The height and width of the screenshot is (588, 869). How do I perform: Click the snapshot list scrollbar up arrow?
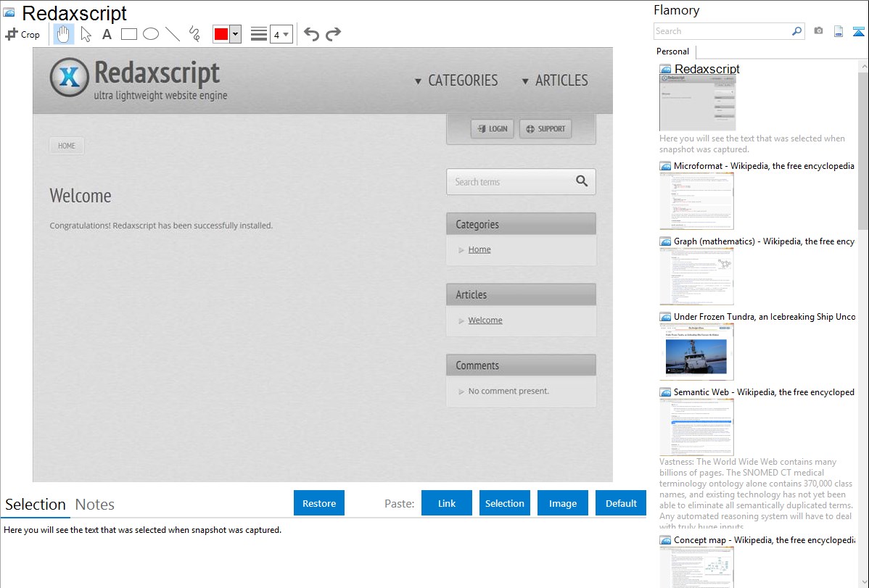coord(863,66)
